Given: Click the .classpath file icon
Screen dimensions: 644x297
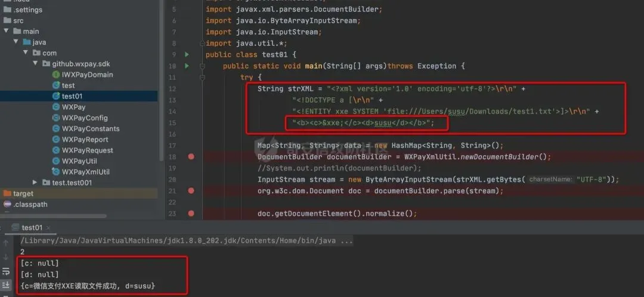Looking at the screenshot, I should point(7,204).
